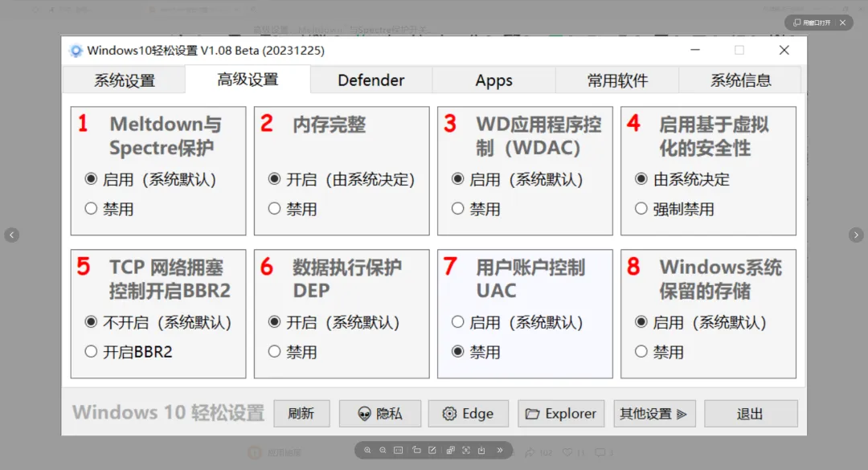Viewport: 868px width, 470px height.
Task: Zoom in with the viewer magnifier-plus icon
Action: pyautogui.click(x=367, y=450)
